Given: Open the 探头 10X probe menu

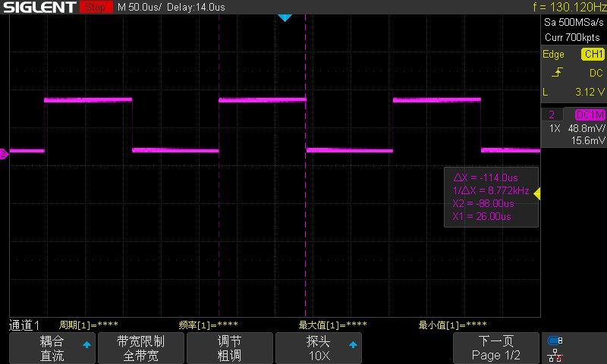Looking at the screenshot, I should pos(318,348).
